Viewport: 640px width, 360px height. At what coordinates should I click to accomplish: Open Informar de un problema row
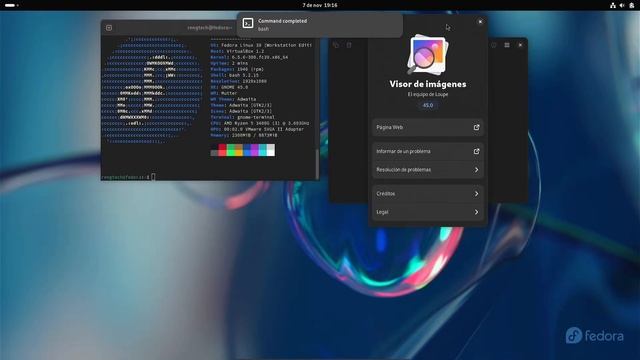coord(428,151)
